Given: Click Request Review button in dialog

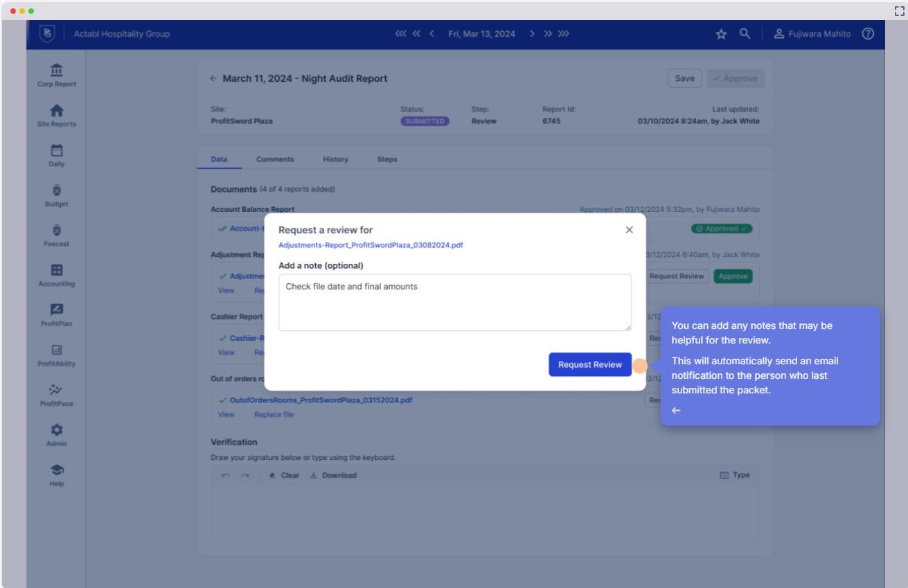Looking at the screenshot, I should [x=590, y=364].
